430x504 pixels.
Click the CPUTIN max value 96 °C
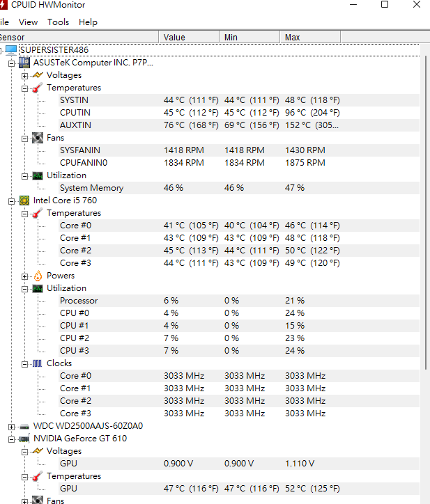(x=312, y=113)
